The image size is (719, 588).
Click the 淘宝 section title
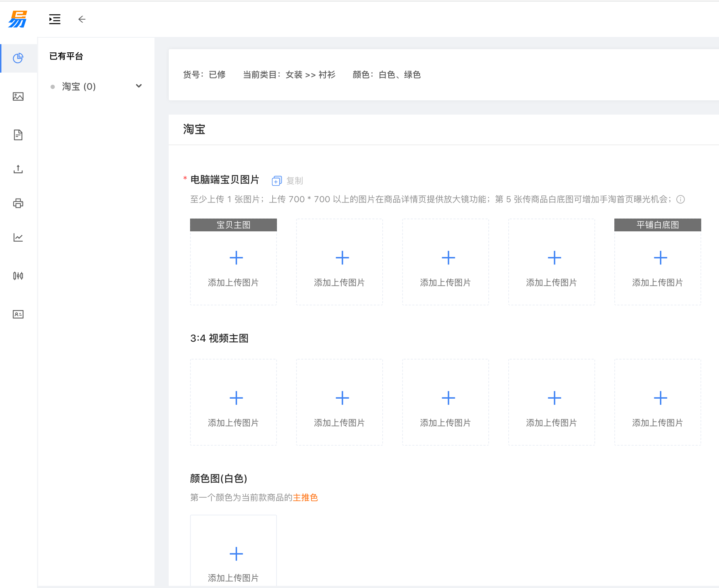194,129
